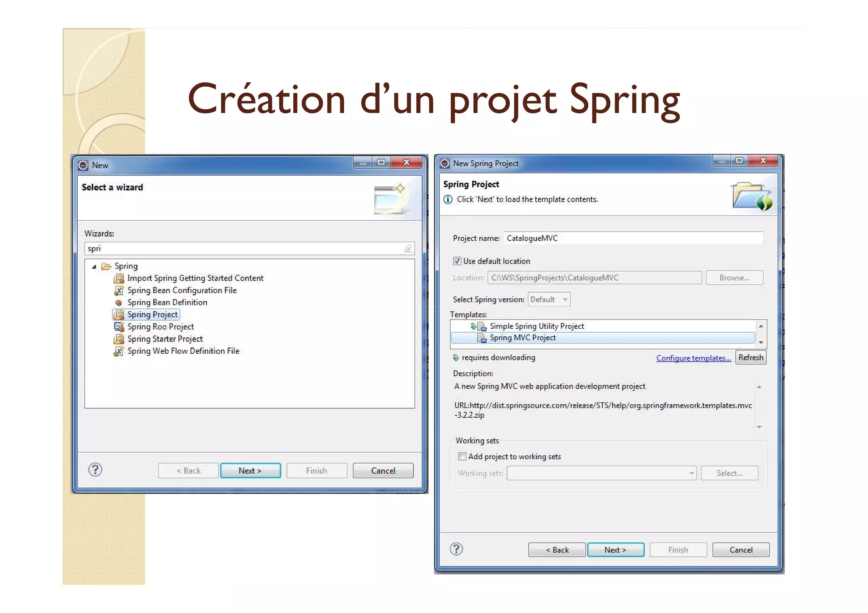Click the Spring folder icon in wizard tree
The height and width of the screenshot is (613, 868).
106,266
